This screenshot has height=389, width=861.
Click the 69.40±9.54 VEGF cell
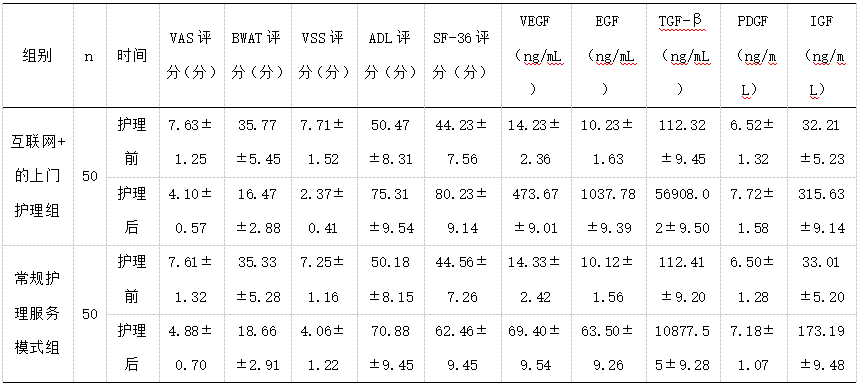(x=536, y=348)
